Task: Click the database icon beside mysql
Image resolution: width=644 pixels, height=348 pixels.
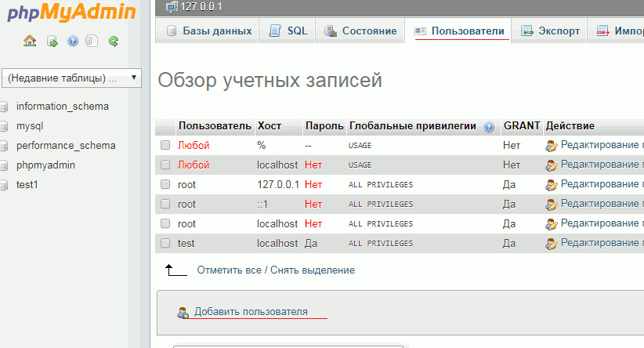Action: [x=4, y=126]
